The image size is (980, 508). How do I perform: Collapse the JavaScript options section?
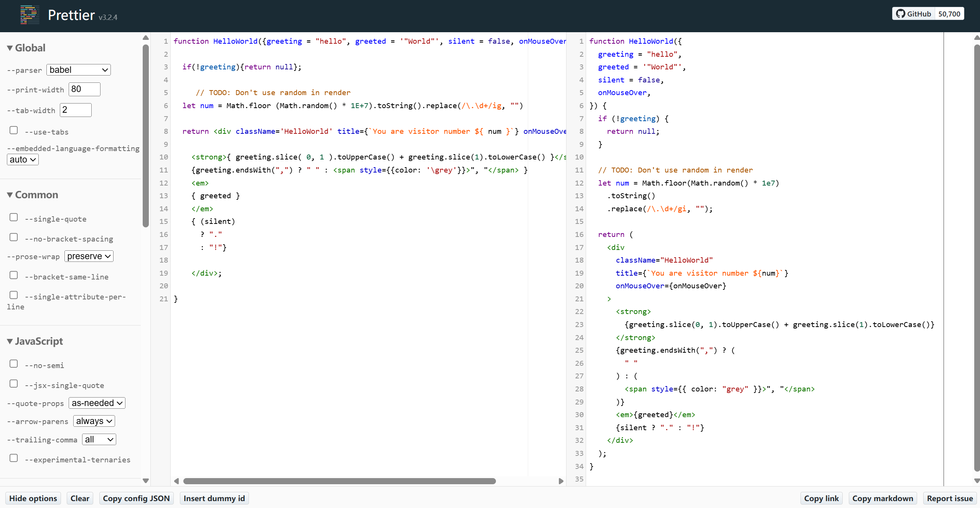tap(35, 341)
